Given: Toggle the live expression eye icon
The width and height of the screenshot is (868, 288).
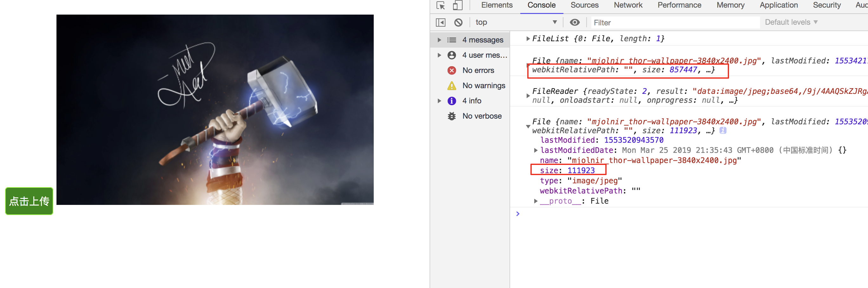Looking at the screenshot, I should click(575, 23).
